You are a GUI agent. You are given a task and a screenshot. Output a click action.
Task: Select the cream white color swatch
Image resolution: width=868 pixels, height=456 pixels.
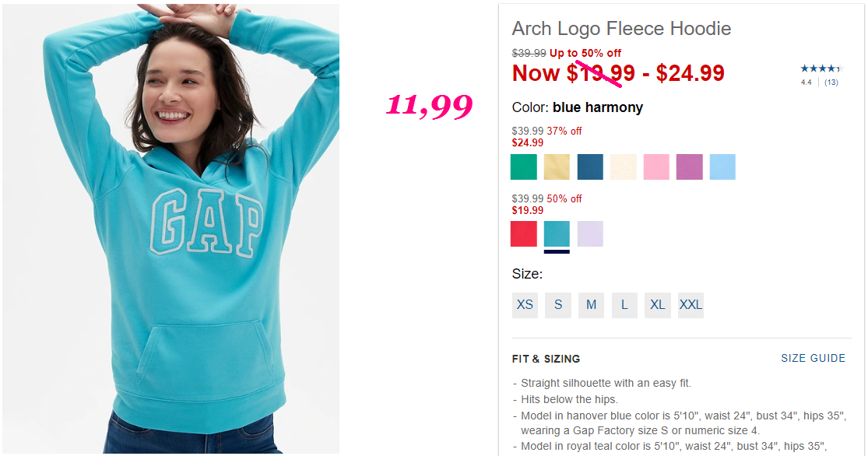tap(624, 167)
